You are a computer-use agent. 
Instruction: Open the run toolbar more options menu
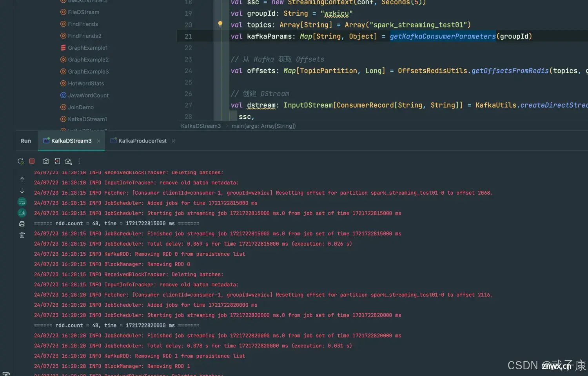79,161
